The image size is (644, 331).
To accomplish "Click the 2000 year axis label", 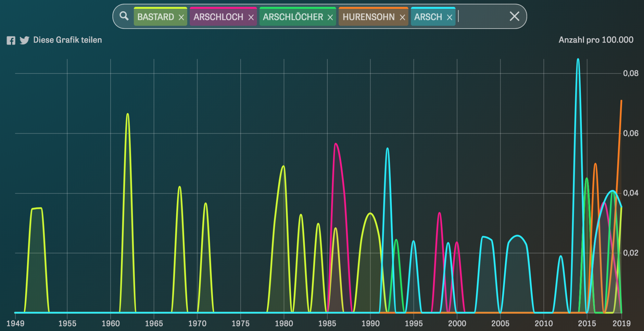I will [x=457, y=323].
